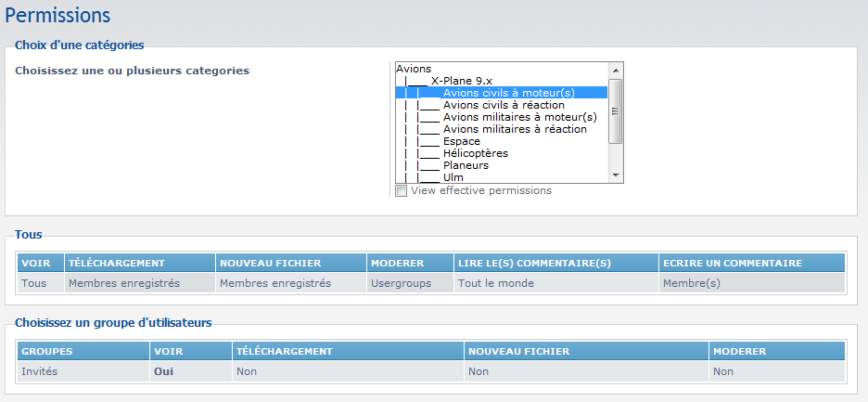Pick the Planeurs category
The height and width of the screenshot is (402, 868).
[x=466, y=165]
